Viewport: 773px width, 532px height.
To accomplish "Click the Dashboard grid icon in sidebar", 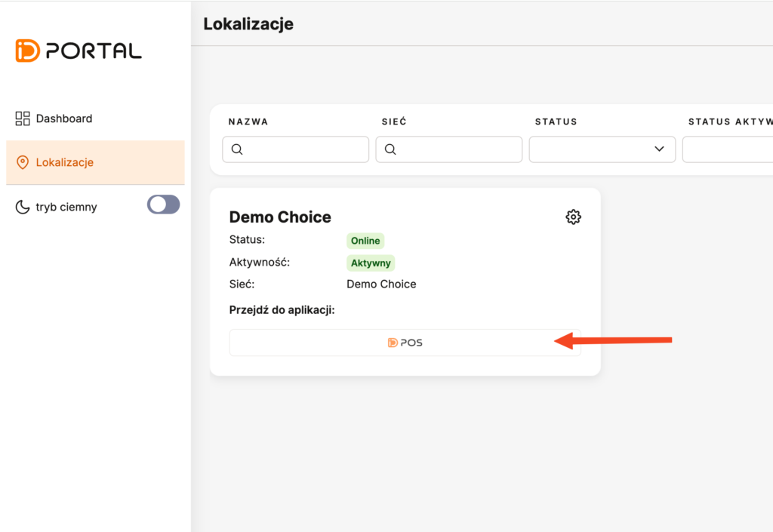I will [23, 118].
